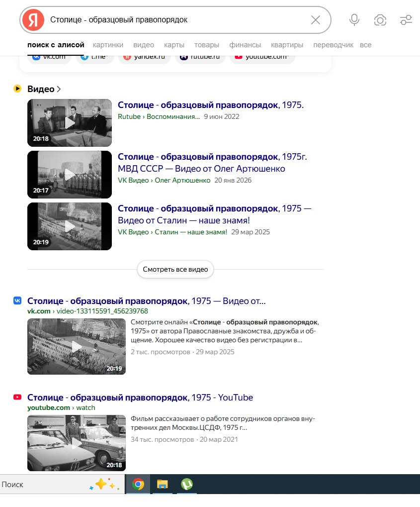Open the переводчик tab
The image size is (420, 507).
(x=333, y=45)
